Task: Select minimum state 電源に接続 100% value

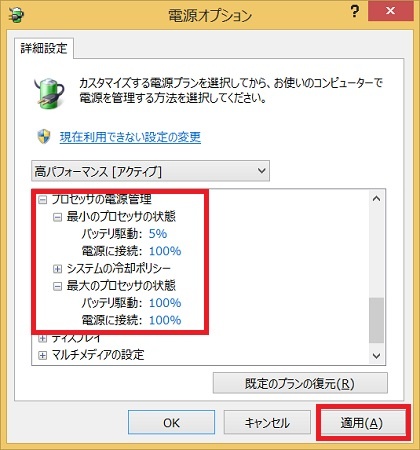Action: point(165,251)
